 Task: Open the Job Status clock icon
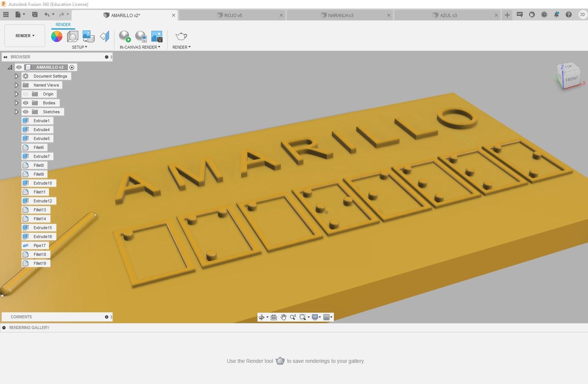click(x=544, y=15)
